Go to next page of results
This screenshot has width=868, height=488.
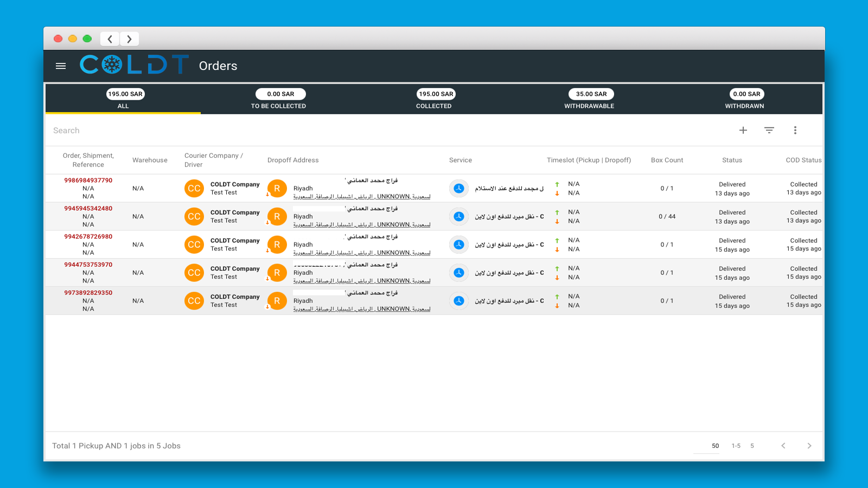[x=809, y=446]
